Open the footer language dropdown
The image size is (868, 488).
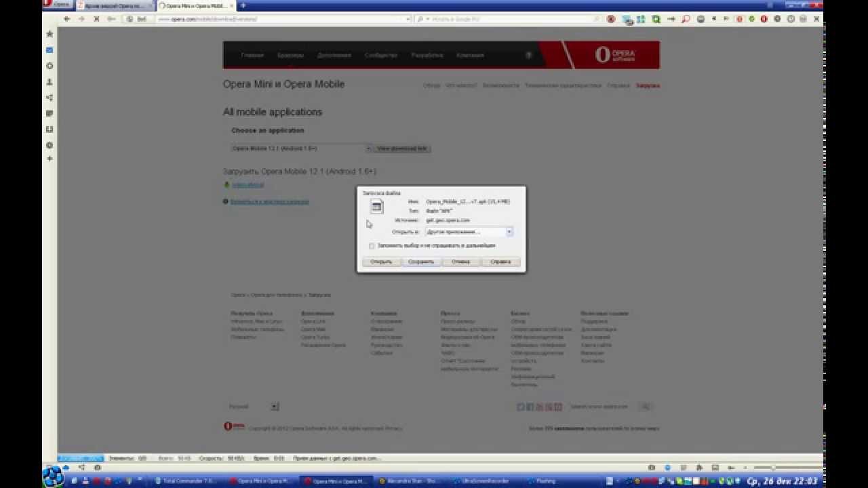point(254,407)
